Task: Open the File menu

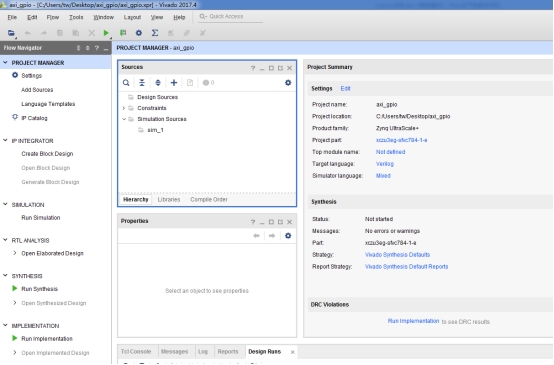Action: [x=12, y=17]
